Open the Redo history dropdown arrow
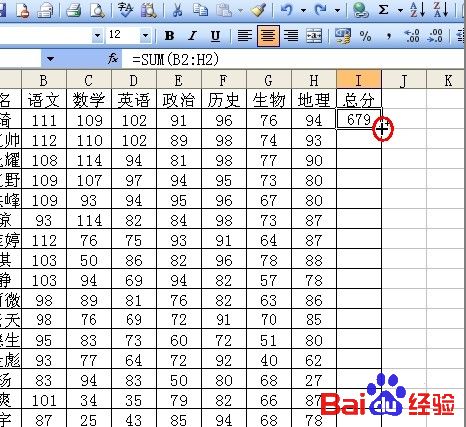 [337, 11]
